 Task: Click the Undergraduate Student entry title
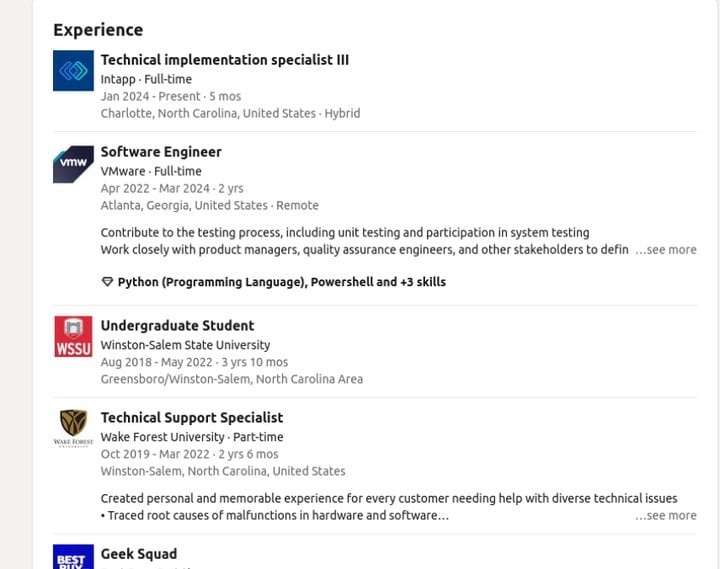177,326
